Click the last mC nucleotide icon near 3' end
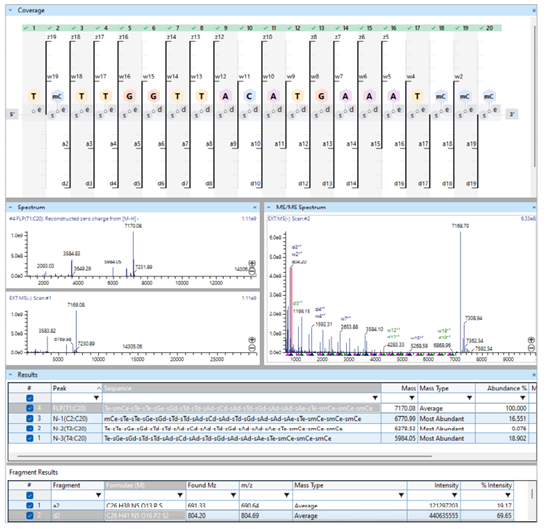The image size is (546, 529). coord(489,96)
